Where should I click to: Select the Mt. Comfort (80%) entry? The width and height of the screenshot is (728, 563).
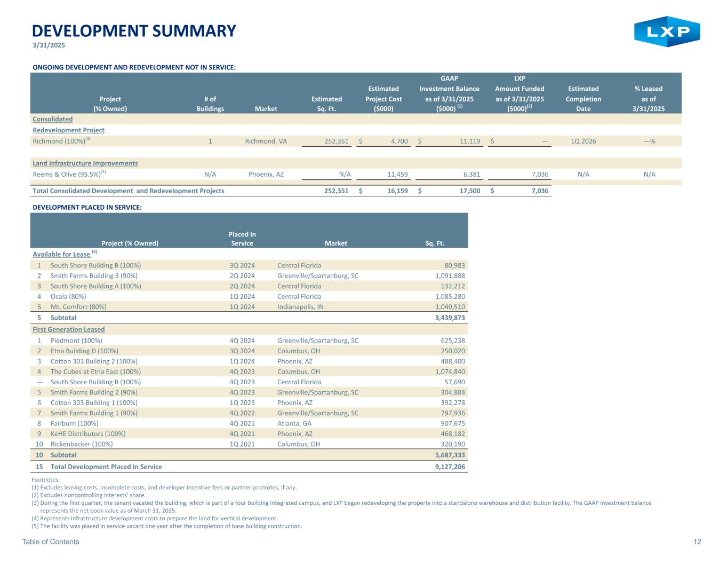pyautogui.click(x=78, y=307)
